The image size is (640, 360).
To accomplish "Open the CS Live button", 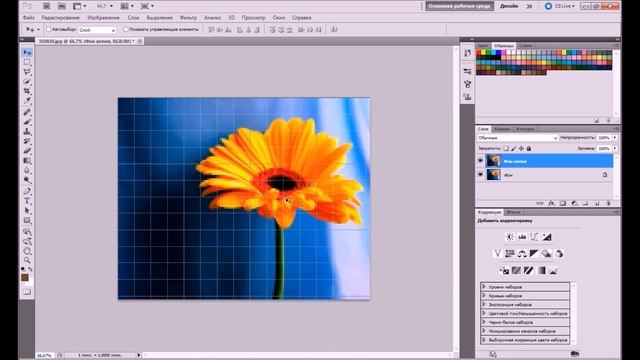I will click(x=560, y=6).
